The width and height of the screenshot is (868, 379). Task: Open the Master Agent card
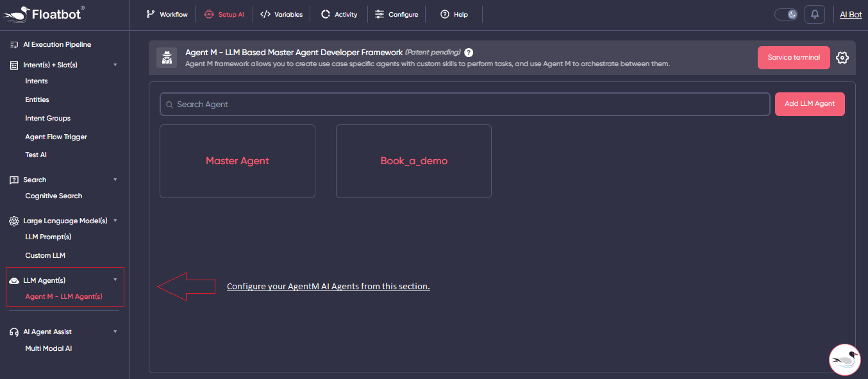pos(237,161)
